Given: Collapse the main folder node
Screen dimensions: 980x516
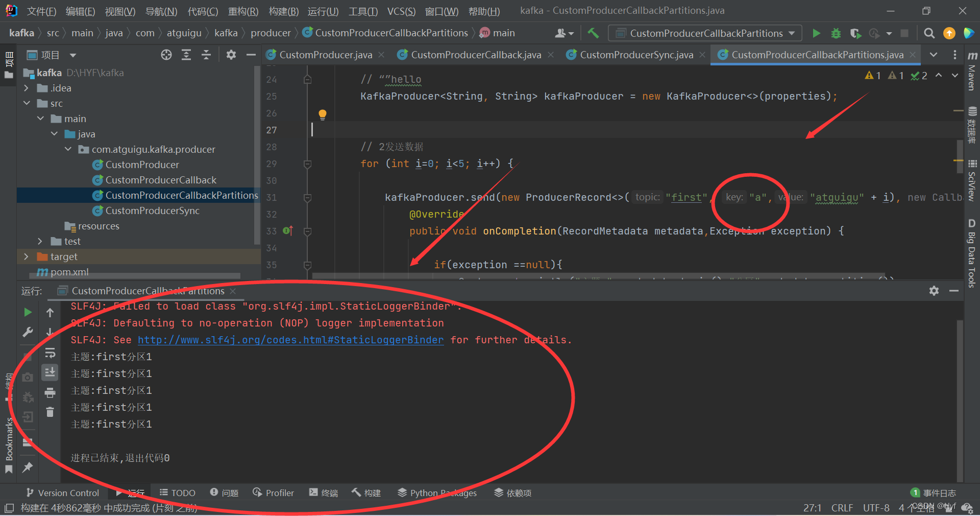Looking at the screenshot, I should [40, 119].
